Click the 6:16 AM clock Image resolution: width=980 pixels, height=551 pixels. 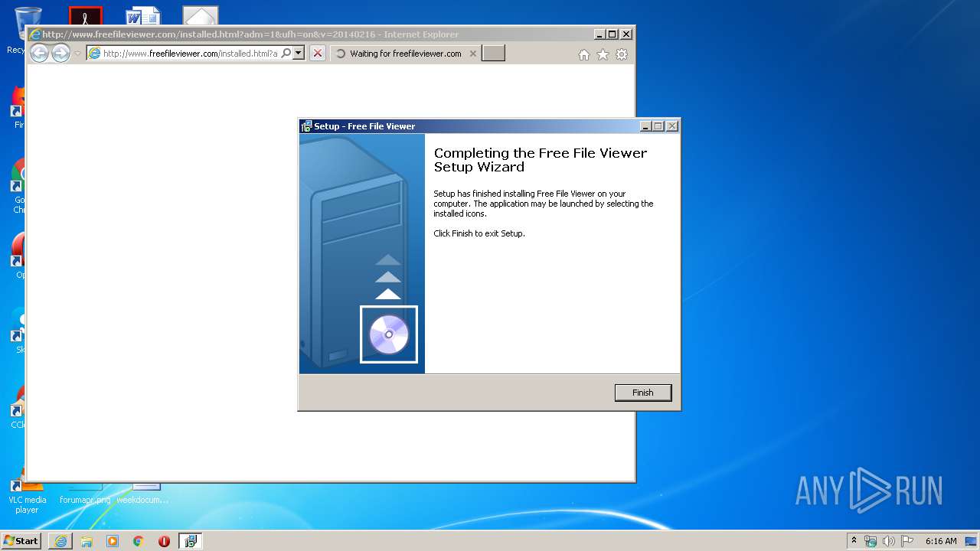941,541
